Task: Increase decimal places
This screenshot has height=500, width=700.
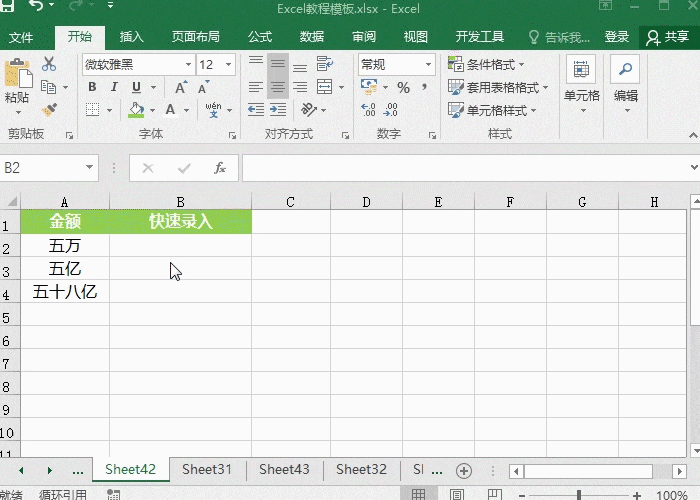Action: point(368,110)
